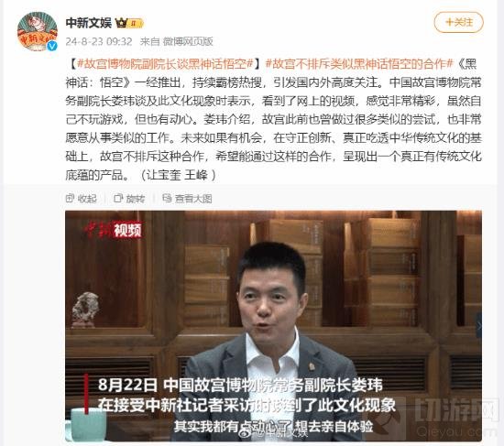This screenshot has height=446, width=504.
Task: Click the Weibo watermark below the subtitles
Action: tap(272, 434)
